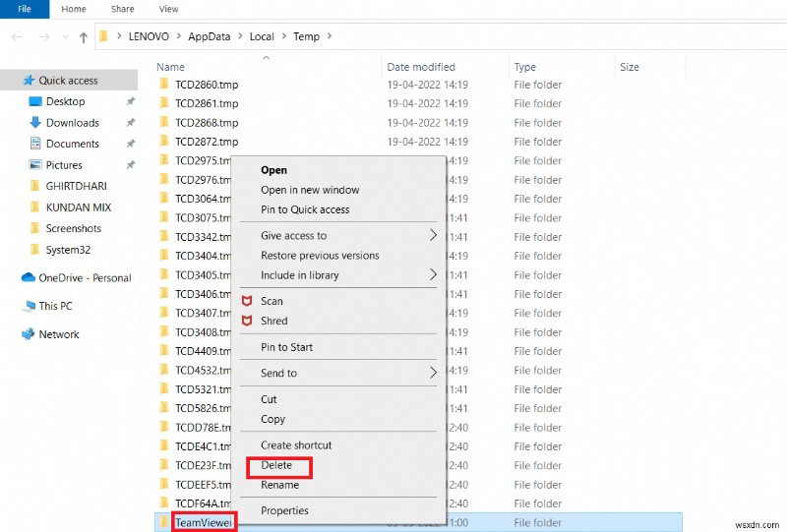Click Temp in the address path
787x532 pixels.
306,36
